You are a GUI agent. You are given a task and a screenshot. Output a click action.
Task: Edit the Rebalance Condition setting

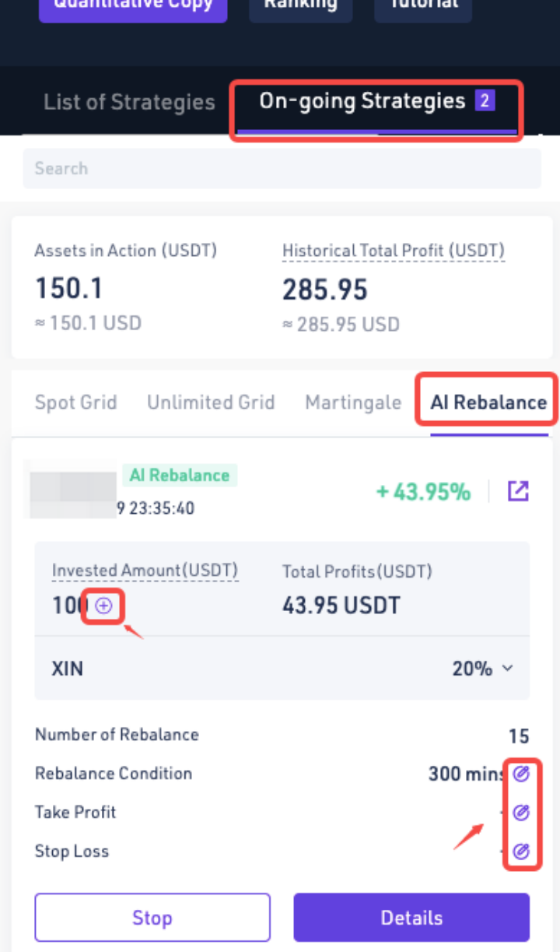tap(522, 773)
